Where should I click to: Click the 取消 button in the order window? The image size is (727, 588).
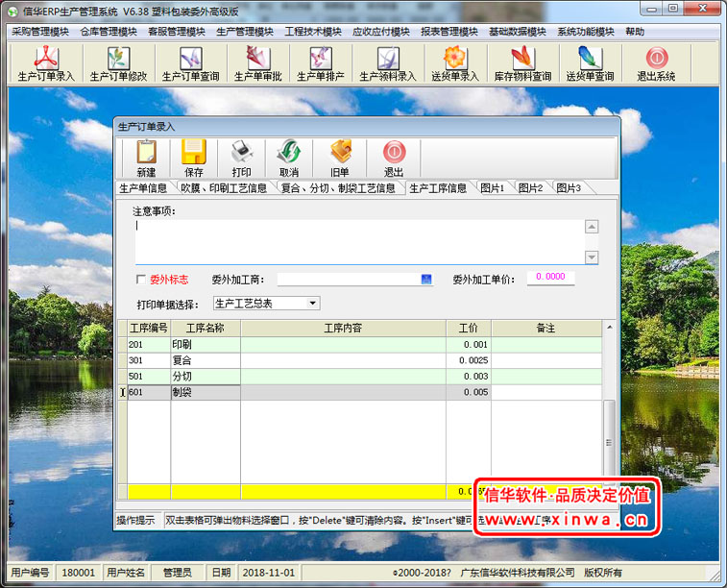[x=289, y=158]
